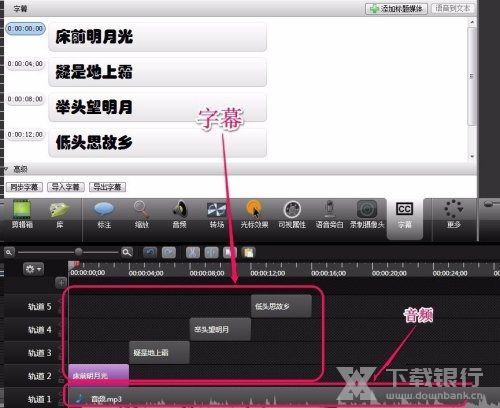Click the 床前明月光 caption text box
This screenshot has height=408, width=500.
point(157,37)
